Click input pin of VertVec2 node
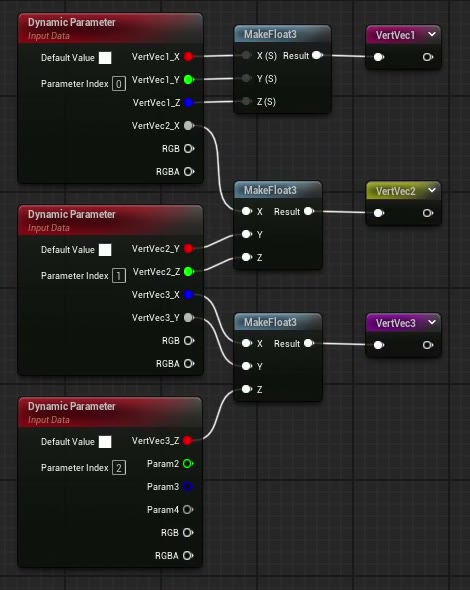Screen dimensions: 470x590 [x=379, y=213]
